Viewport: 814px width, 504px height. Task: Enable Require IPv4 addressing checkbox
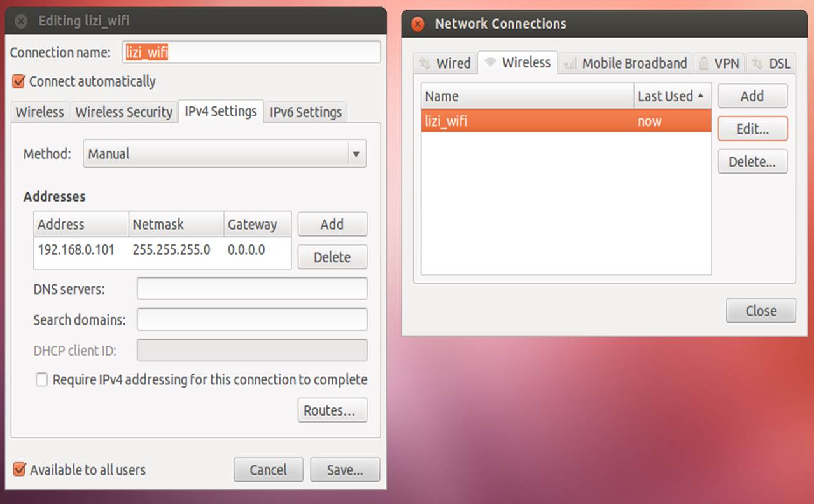click(x=42, y=380)
